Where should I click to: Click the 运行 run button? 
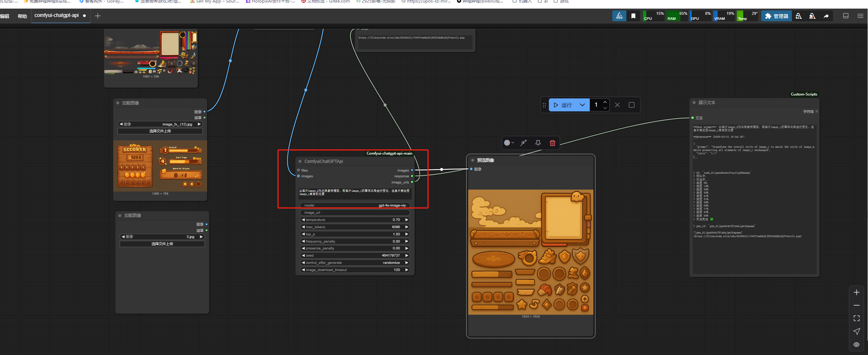[563, 105]
